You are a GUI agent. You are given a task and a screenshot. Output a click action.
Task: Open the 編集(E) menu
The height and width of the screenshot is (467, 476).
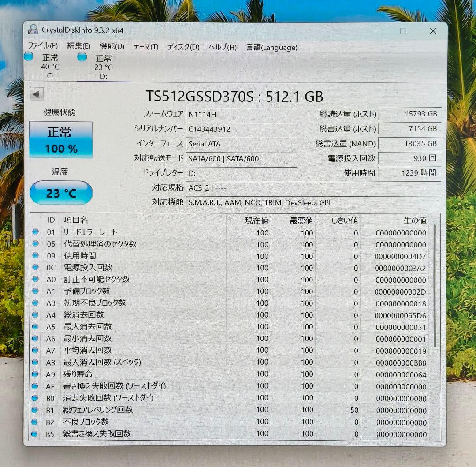pyautogui.click(x=78, y=46)
